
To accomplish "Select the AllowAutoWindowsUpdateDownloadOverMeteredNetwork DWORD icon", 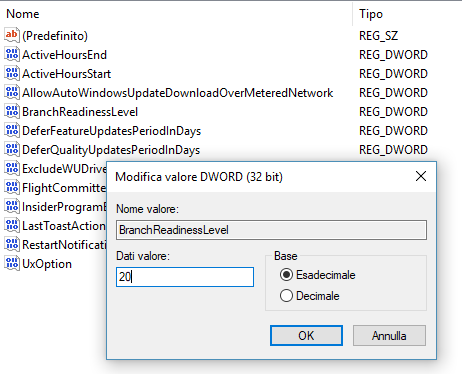I will [12, 92].
